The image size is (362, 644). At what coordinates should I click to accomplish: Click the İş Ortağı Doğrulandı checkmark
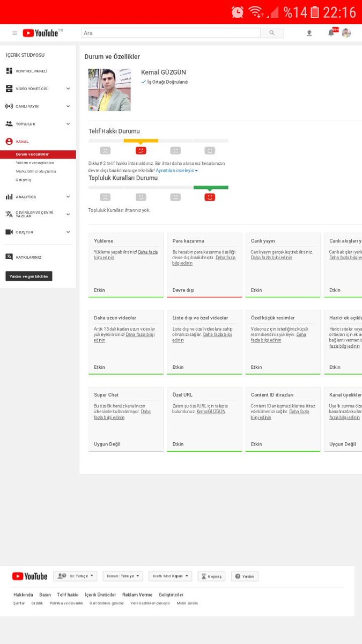143,82
